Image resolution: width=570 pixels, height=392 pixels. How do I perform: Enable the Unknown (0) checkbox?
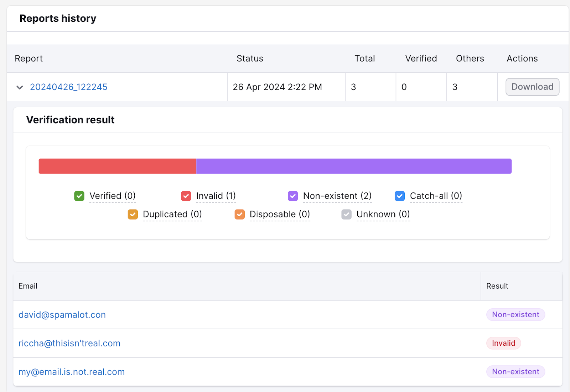[347, 215]
